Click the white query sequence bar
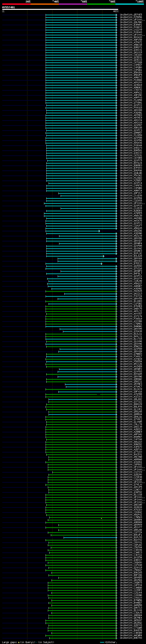Viewport: 146px width, 644px height. (60, 9)
